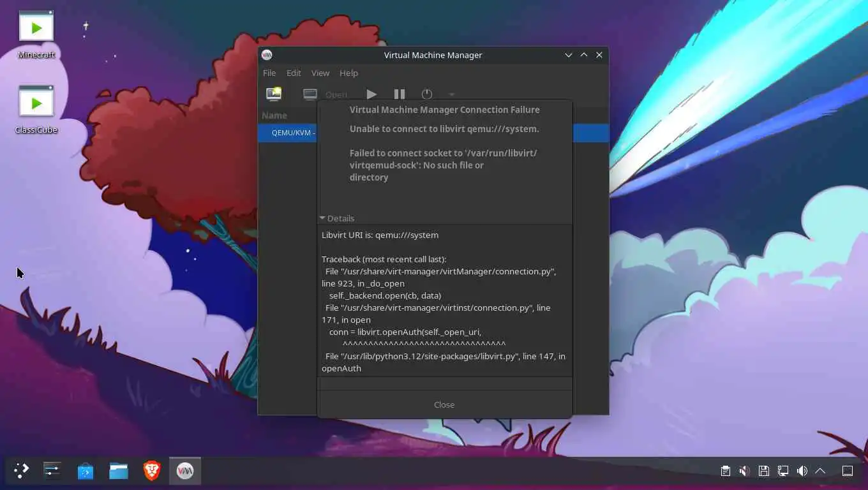Click the muted microphone tray icon

[745, 471]
